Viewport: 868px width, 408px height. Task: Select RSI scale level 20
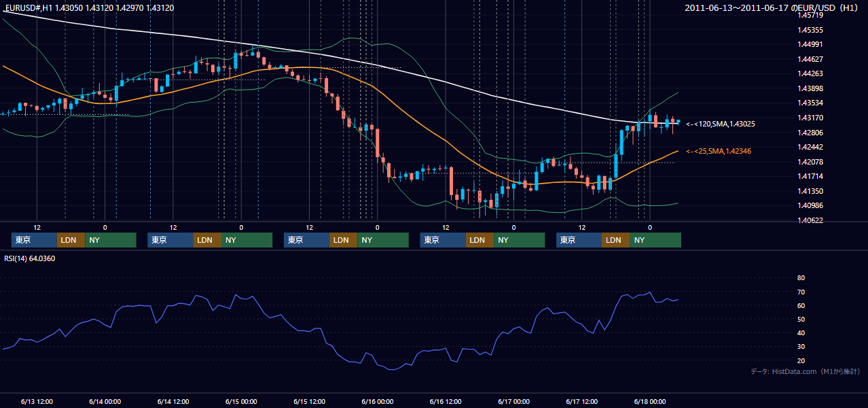[801, 360]
